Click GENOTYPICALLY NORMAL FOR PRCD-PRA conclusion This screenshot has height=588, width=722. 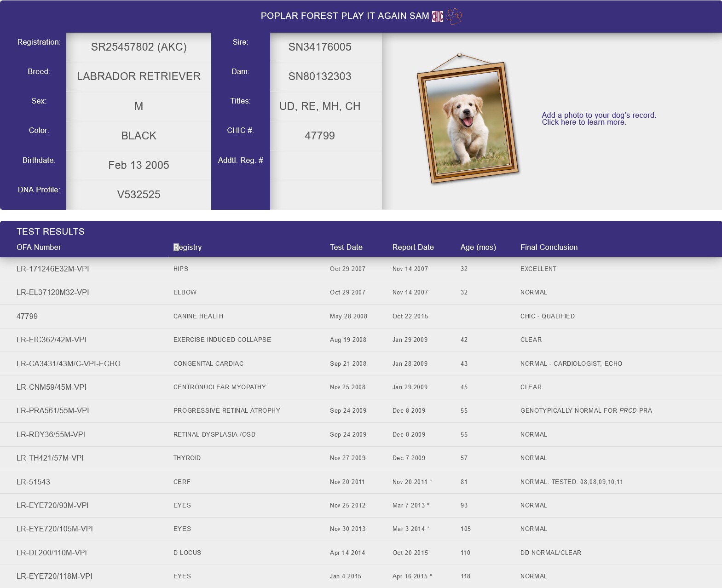click(586, 410)
